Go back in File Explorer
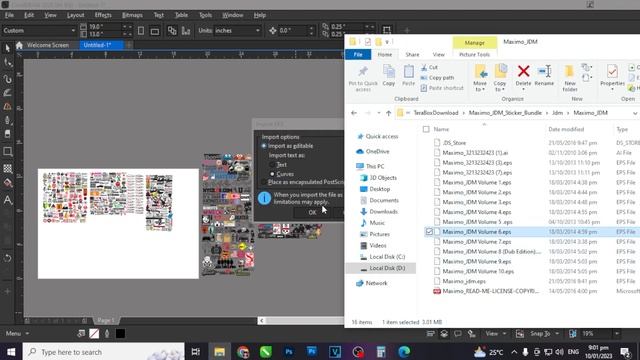 coord(354,113)
